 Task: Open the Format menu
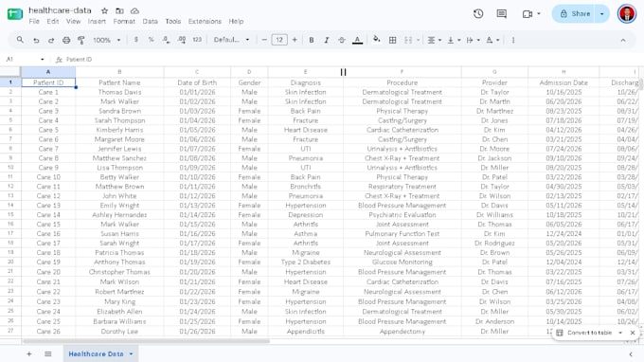124,22
